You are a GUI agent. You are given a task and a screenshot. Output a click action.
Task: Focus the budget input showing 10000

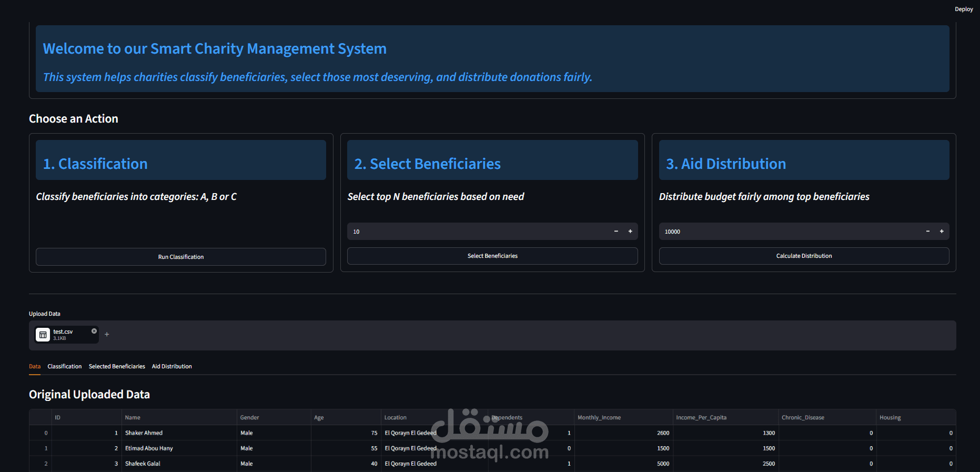point(790,232)
